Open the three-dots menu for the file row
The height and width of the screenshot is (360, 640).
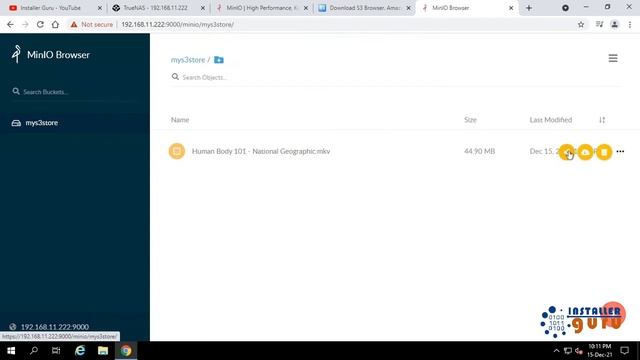[x=620, y=151]
